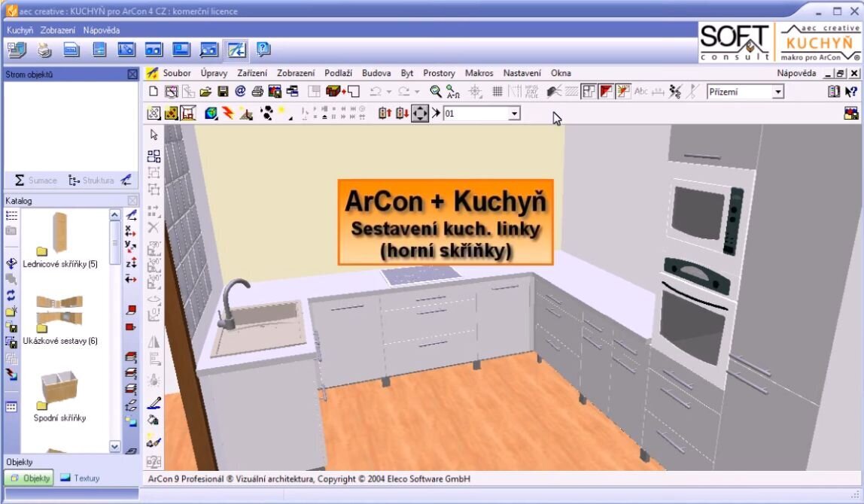864x504 pixels.
Task: Activate the Zoom magnifier tool
Action: (x=434, y=91)
